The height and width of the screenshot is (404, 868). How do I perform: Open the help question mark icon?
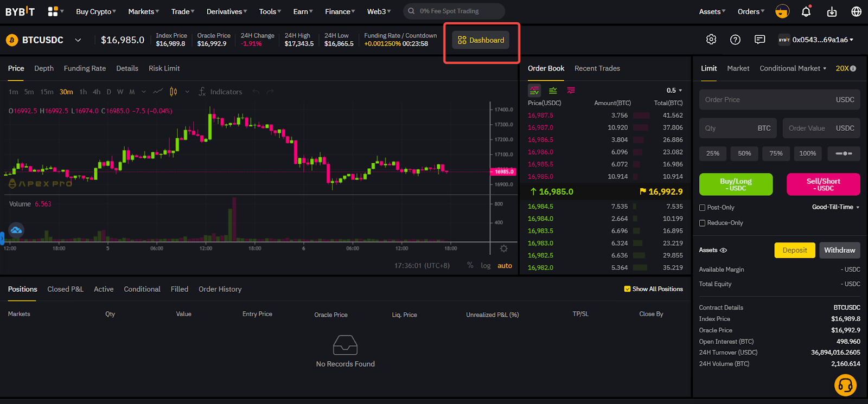point(735,40)
